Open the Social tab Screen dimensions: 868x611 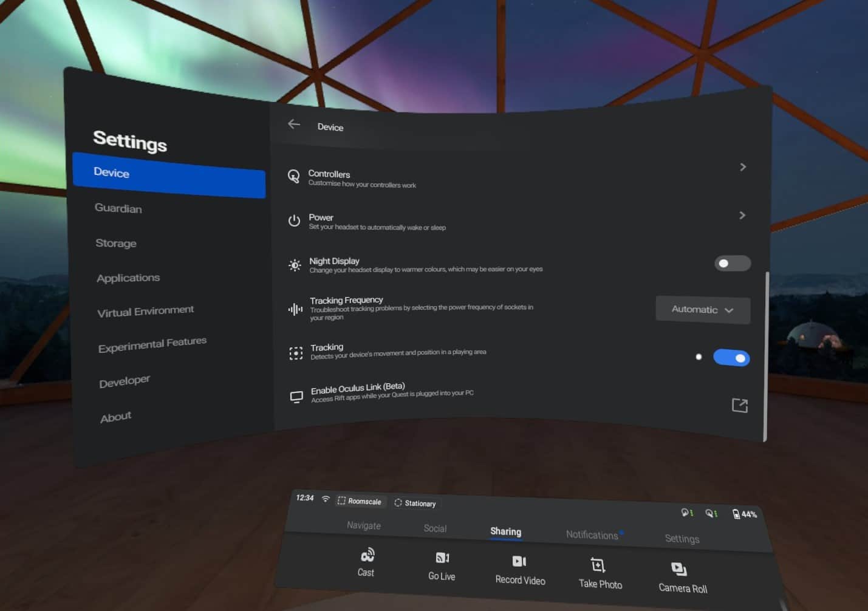435,528
